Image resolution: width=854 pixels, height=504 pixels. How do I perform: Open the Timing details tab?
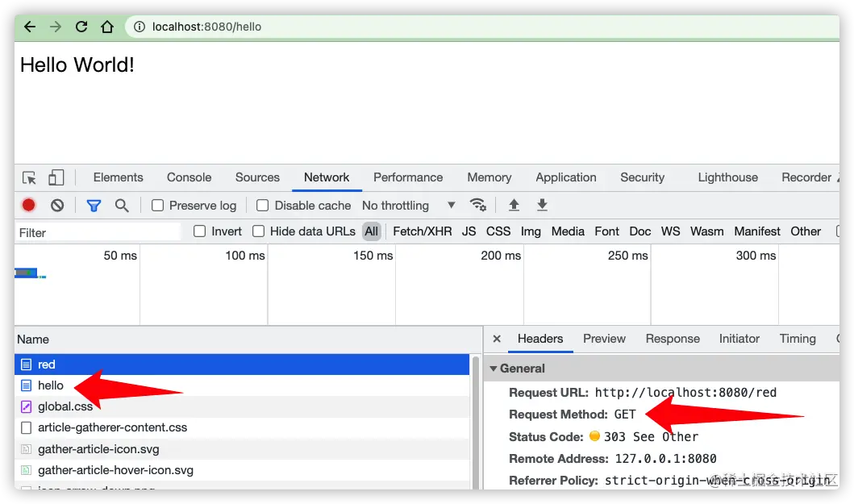798,339
